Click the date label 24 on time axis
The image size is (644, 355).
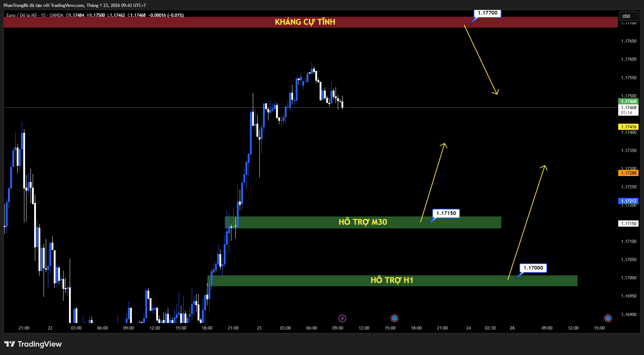469,328
